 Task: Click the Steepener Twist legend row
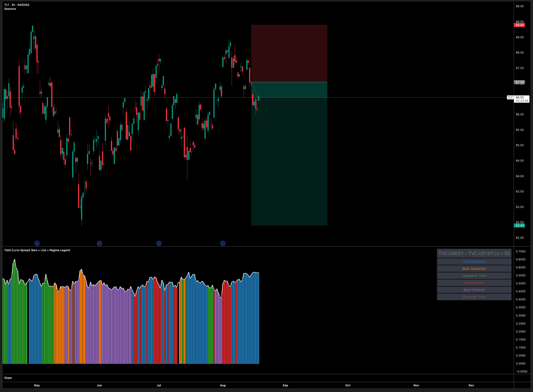(x=474, y=276)
